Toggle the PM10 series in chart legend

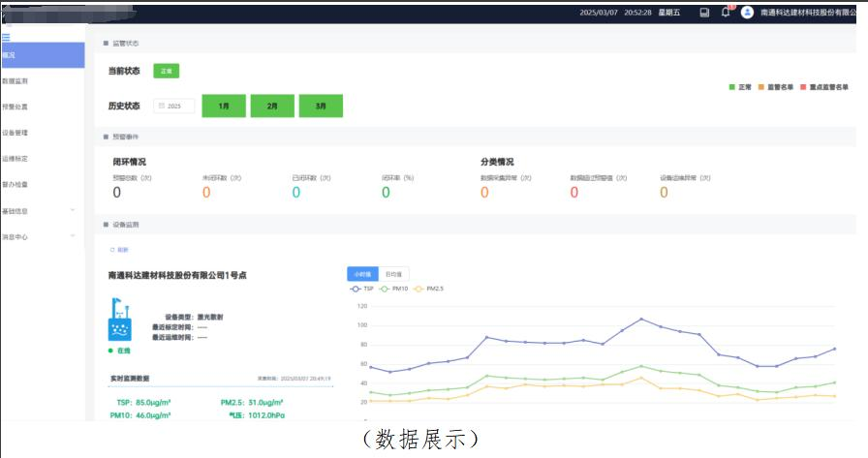tap(392, 289)
